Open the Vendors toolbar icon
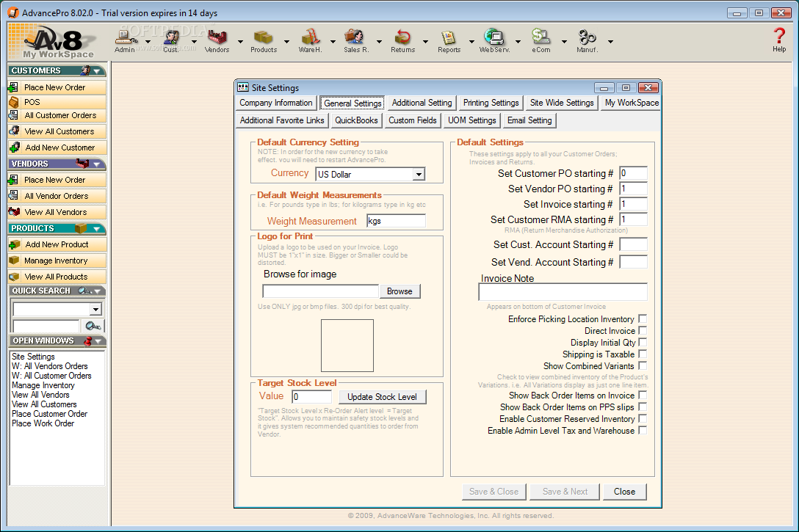 pos(217,41)
